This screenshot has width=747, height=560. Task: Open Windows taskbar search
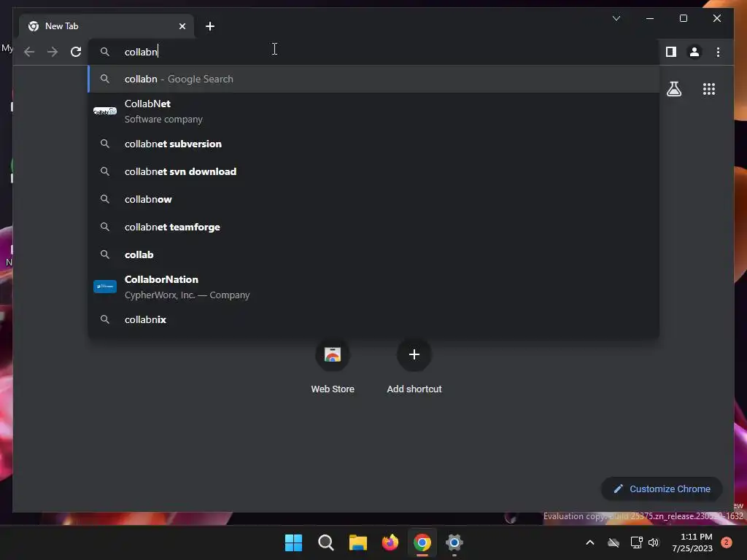[326, 542]
